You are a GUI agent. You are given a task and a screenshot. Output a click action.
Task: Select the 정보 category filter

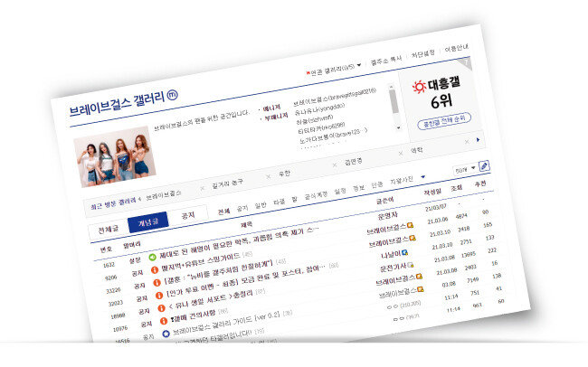(x=358, y=188)
